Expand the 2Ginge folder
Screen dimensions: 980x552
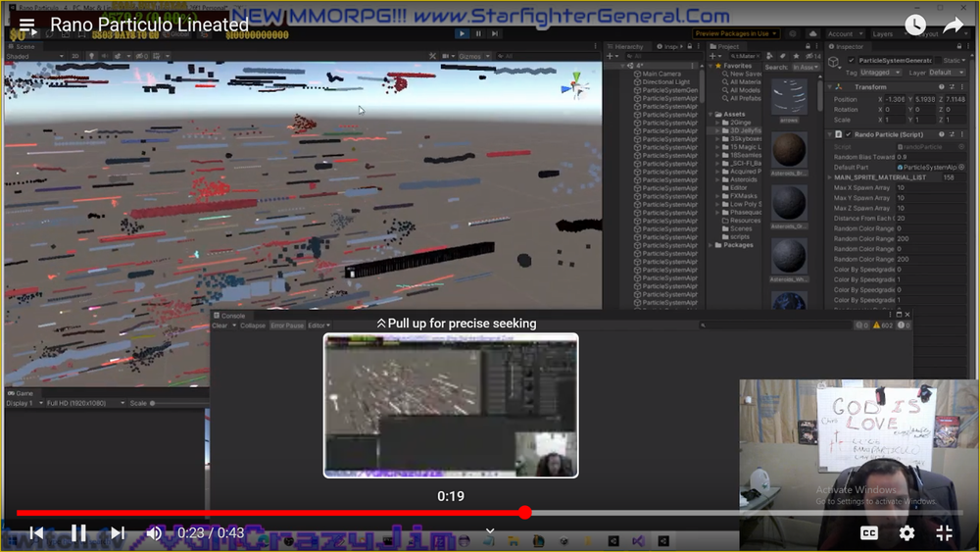717,123
